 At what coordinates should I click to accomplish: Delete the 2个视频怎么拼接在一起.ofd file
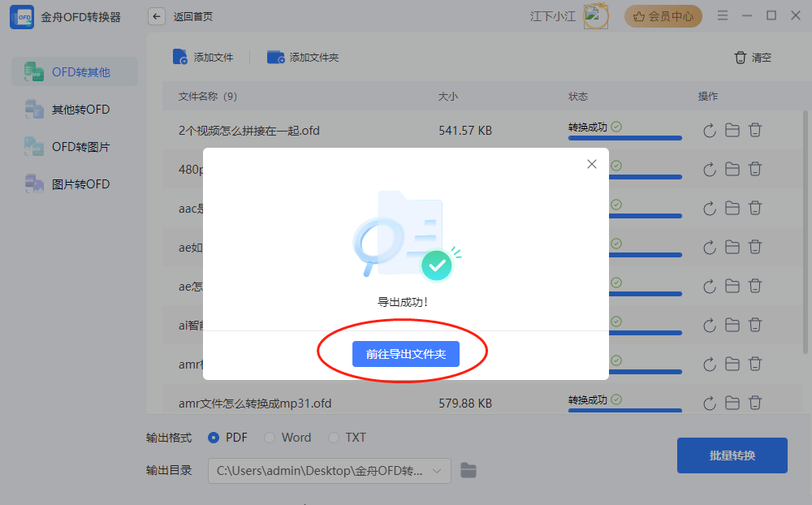[756, 130]
